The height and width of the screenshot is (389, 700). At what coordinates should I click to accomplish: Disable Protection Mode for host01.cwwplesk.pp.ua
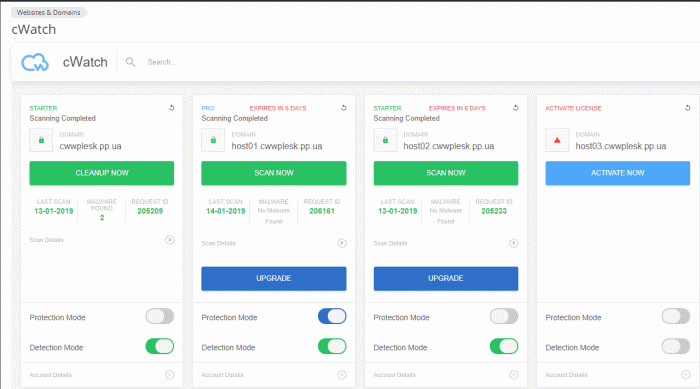[332, 316]
